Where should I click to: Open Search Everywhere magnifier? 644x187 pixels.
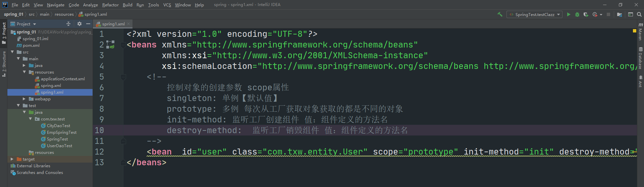639,14
